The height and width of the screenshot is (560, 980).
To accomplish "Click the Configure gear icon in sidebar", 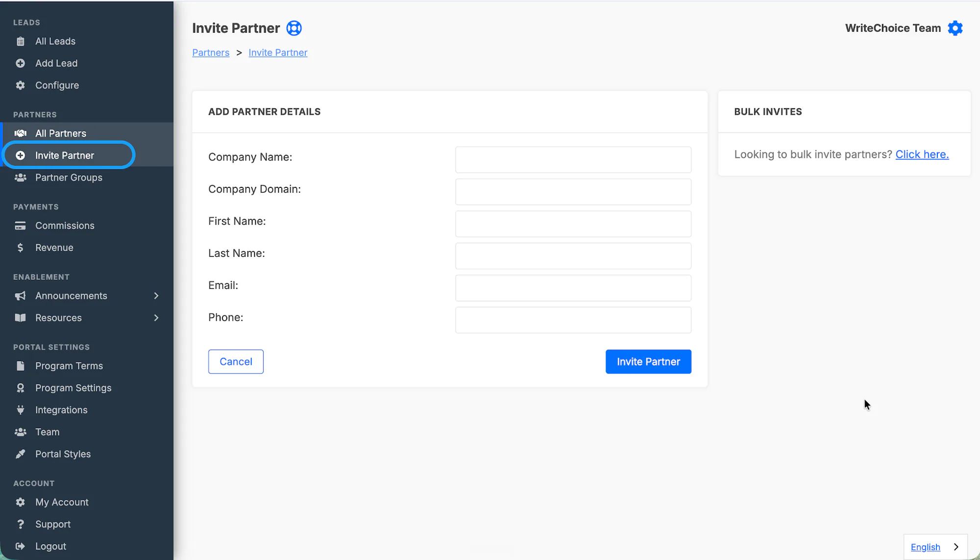I will point(20,85).
